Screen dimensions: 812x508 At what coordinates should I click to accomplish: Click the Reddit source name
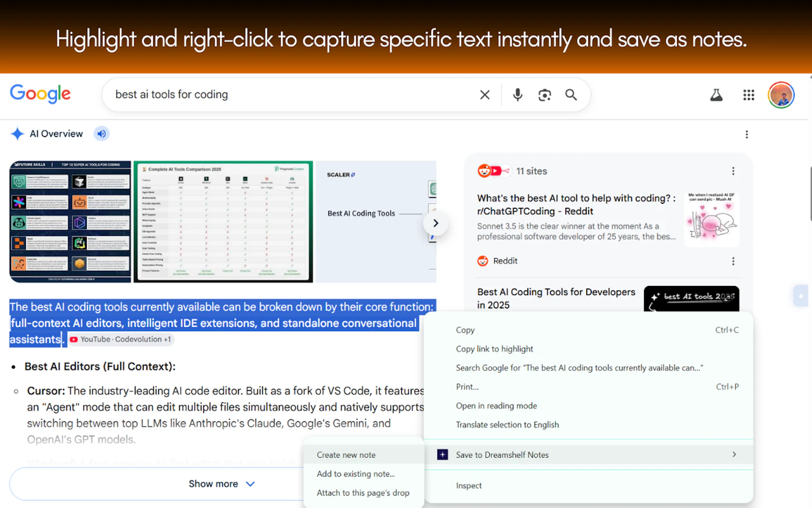pos(505,261)
